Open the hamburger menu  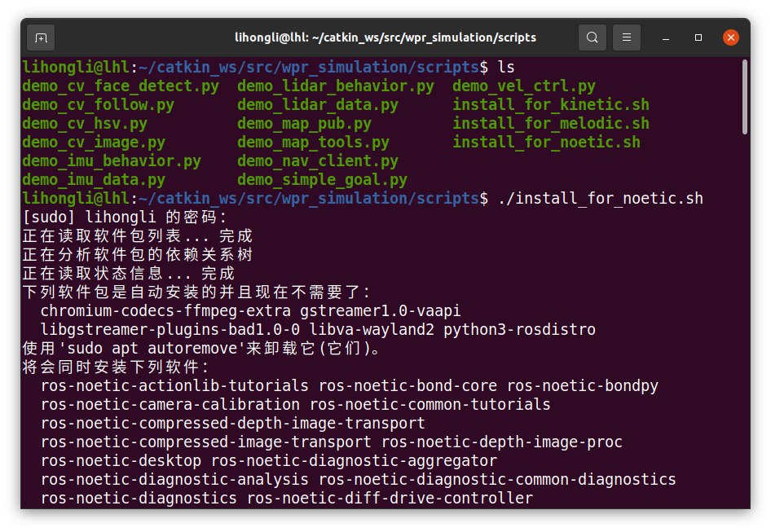[627, 37]
